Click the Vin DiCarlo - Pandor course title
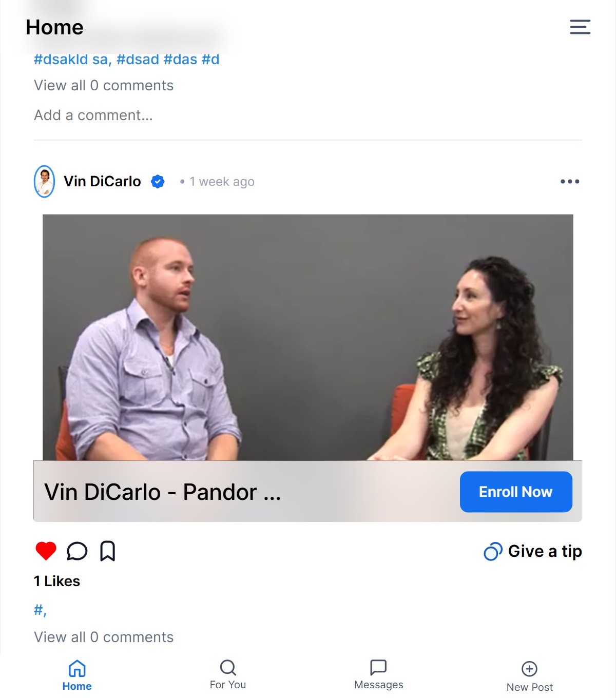Screen dimensions: 616x698 (163, 492)
